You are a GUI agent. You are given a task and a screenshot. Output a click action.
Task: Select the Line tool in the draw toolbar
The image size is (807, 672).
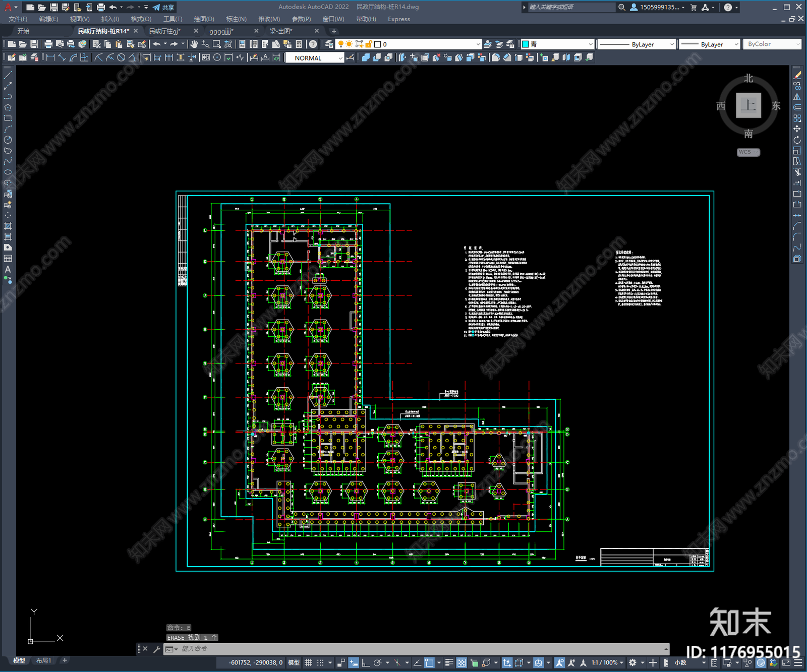pyautogui.click(x=8, y=75)
